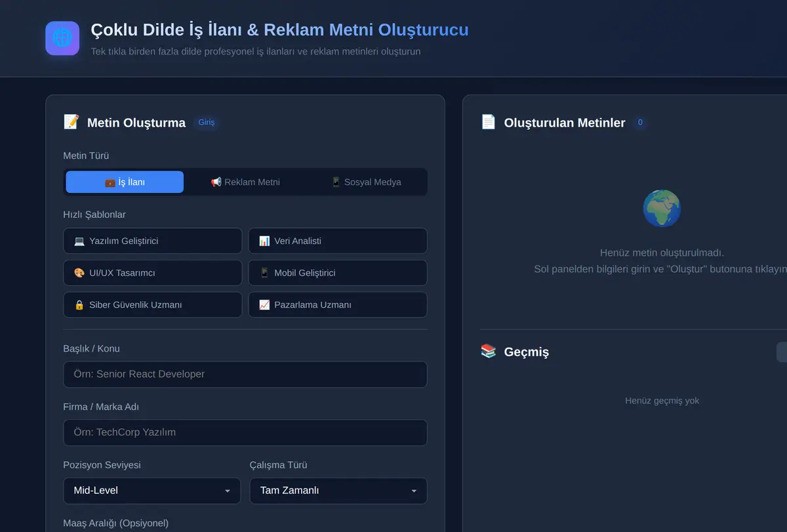This screenshot has height=532, width=787.
Task: Click the books icon beside Geçmiş
Action: (x=488, y=352)
